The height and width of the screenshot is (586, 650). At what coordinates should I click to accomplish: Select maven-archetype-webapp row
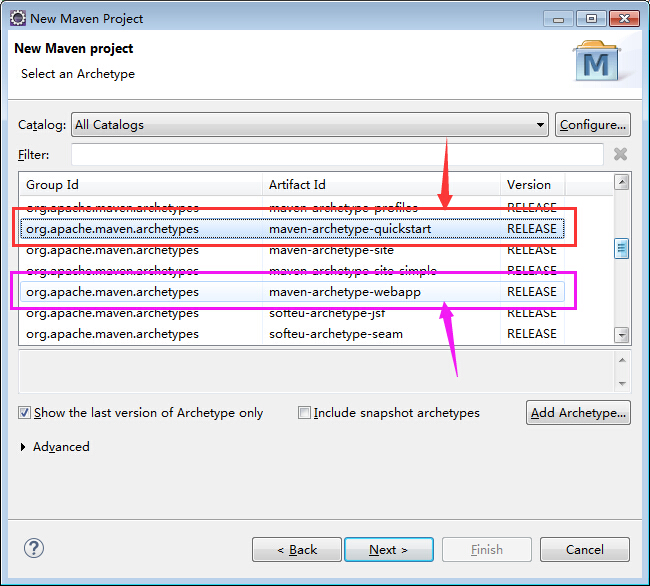coord(292,292)
